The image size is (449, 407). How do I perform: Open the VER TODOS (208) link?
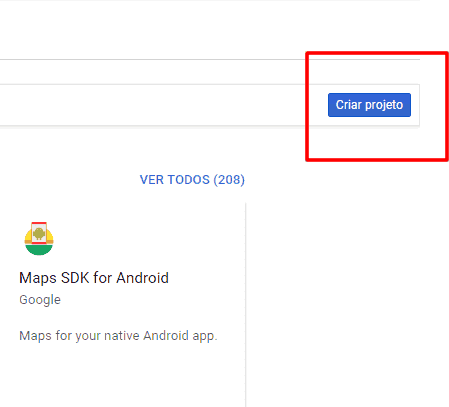(x=192, y=180)
